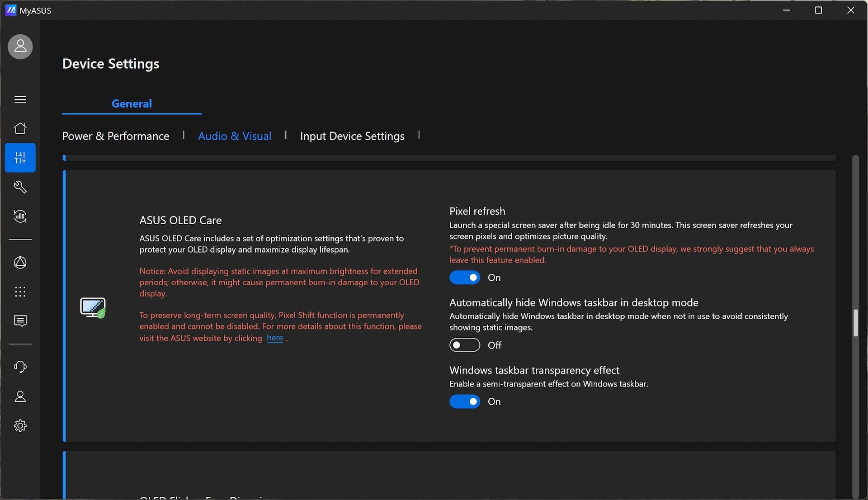The height and width of the screenshot is (500, 868).
Task: Click the Audio & Visual section link
Action: pos(234,135)
